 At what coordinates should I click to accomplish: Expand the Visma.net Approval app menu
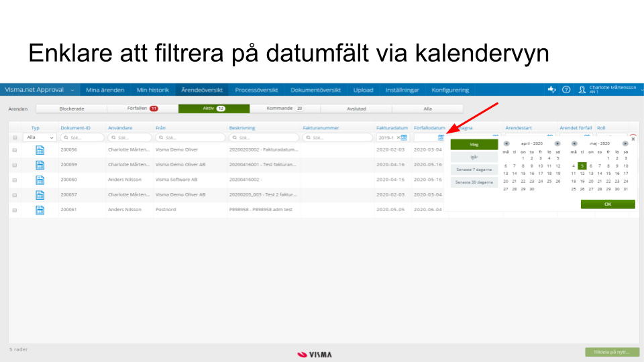pos(40,90)
